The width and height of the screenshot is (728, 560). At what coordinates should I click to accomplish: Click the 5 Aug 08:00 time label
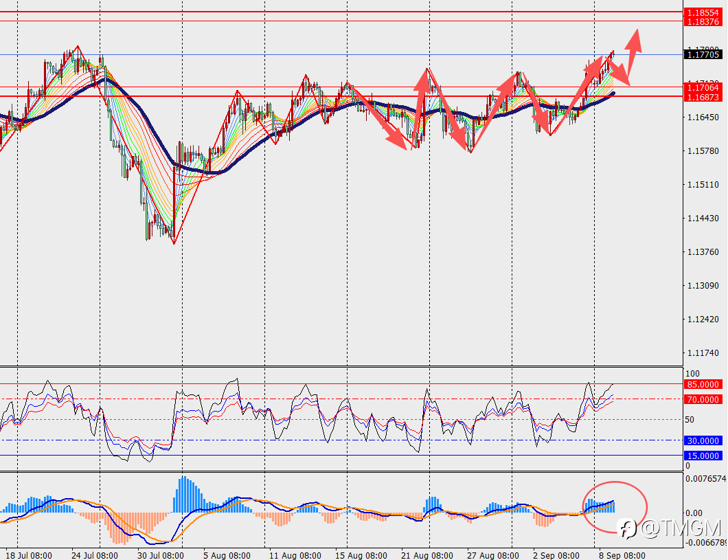pyautogui.click(x=227, y=555)
